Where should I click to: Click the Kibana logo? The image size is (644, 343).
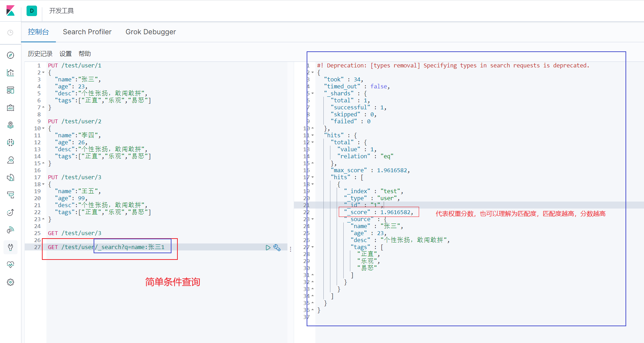coord(10,10)
